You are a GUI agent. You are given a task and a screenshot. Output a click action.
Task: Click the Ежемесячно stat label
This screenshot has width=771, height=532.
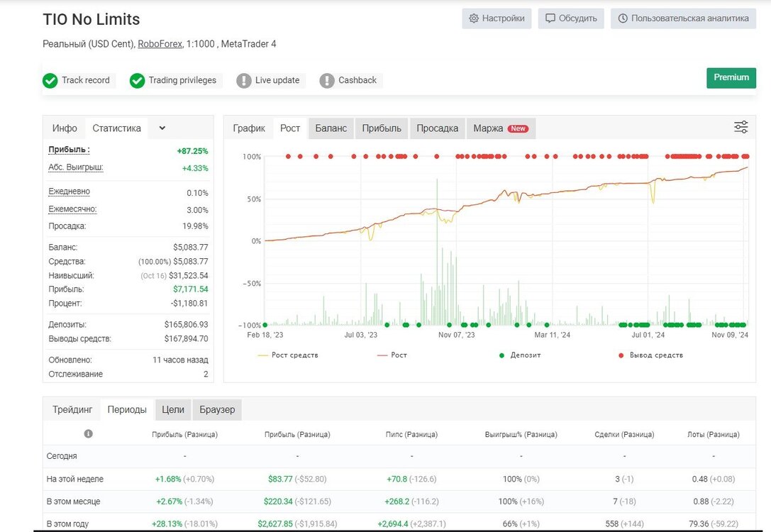click(73, 209)
